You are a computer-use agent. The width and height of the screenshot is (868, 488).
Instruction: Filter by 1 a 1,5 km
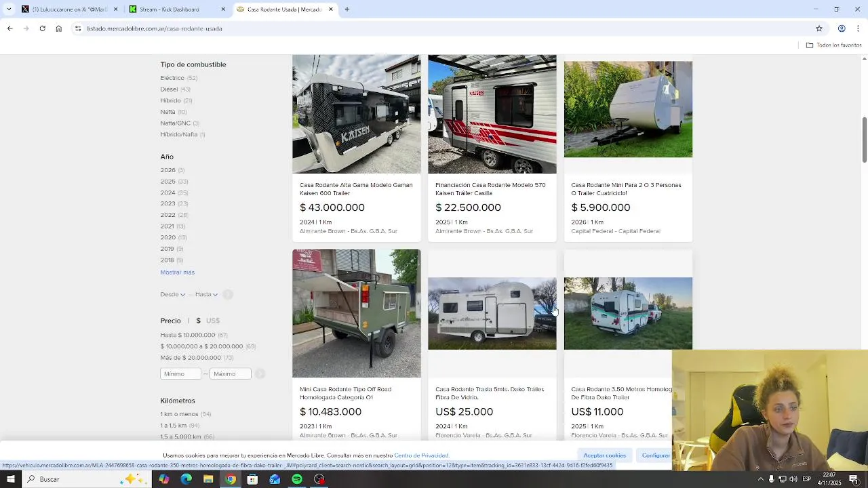(180, 426)
